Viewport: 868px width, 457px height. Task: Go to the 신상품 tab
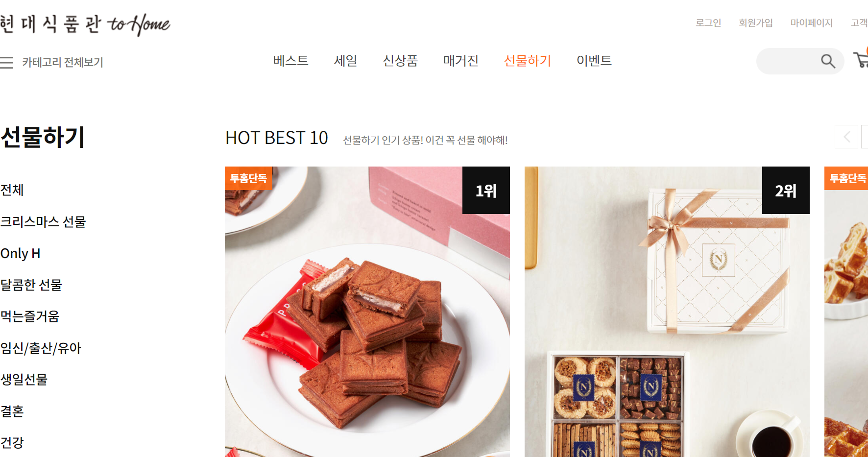400,61
